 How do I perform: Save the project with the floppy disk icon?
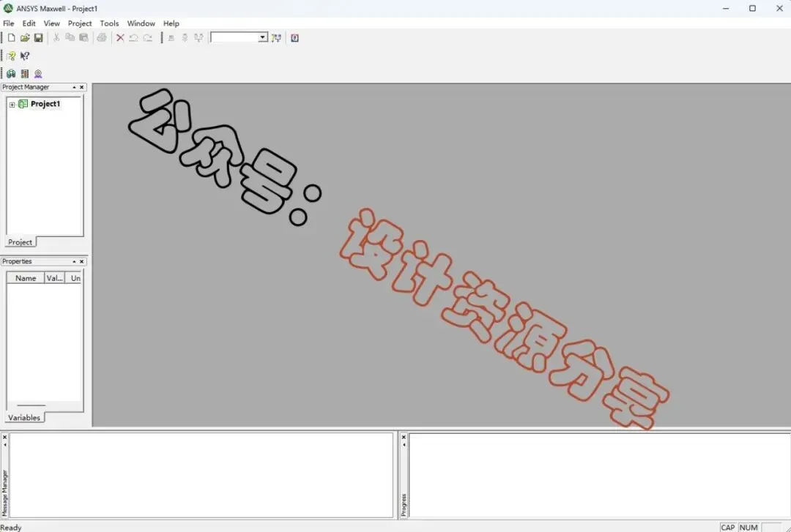pos(38,38)
